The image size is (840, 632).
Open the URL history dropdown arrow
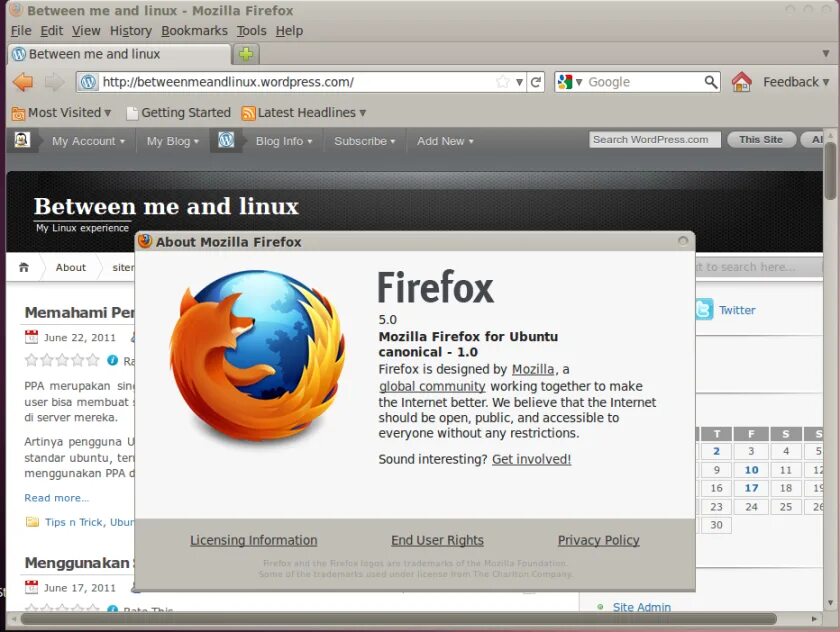[x=519, y=82]
